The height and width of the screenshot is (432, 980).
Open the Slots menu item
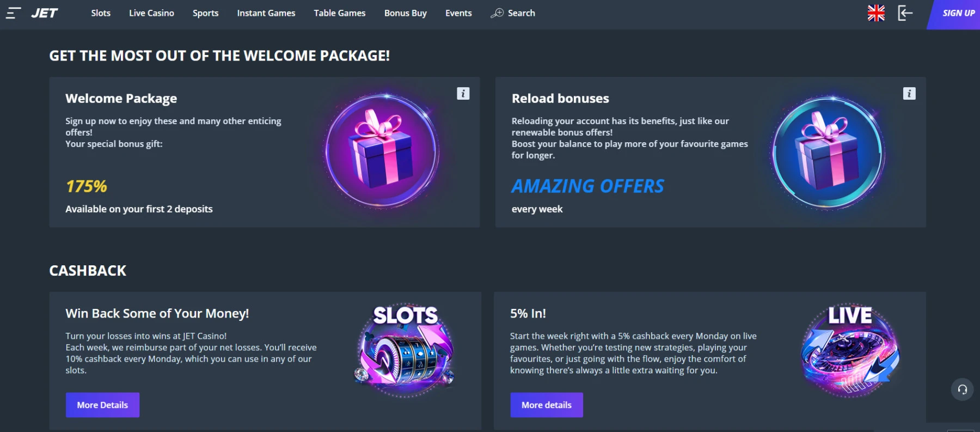pyautogui.click(x=101, y=13)
